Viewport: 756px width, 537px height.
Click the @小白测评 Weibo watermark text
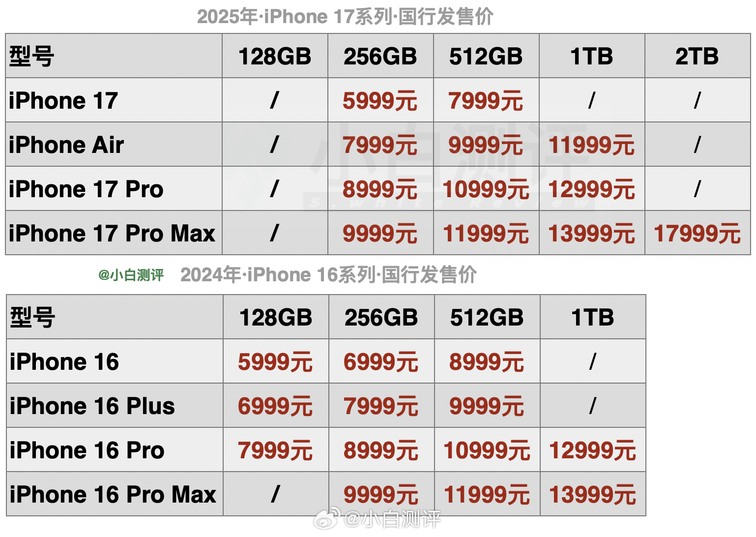(x=392, y=519)
